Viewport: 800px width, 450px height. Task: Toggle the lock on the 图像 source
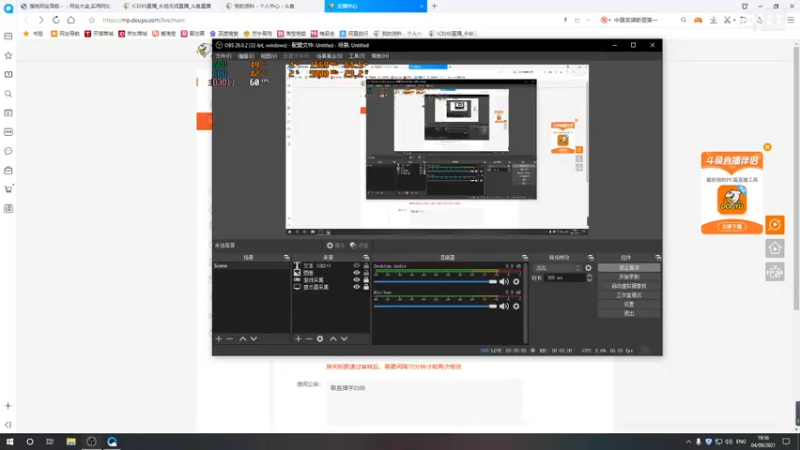point(366,273)
